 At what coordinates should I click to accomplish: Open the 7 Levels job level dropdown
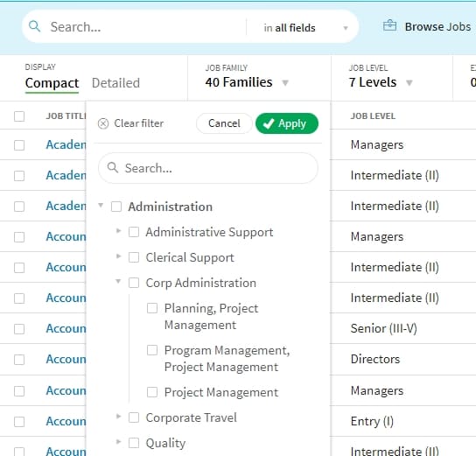point(381,82)
